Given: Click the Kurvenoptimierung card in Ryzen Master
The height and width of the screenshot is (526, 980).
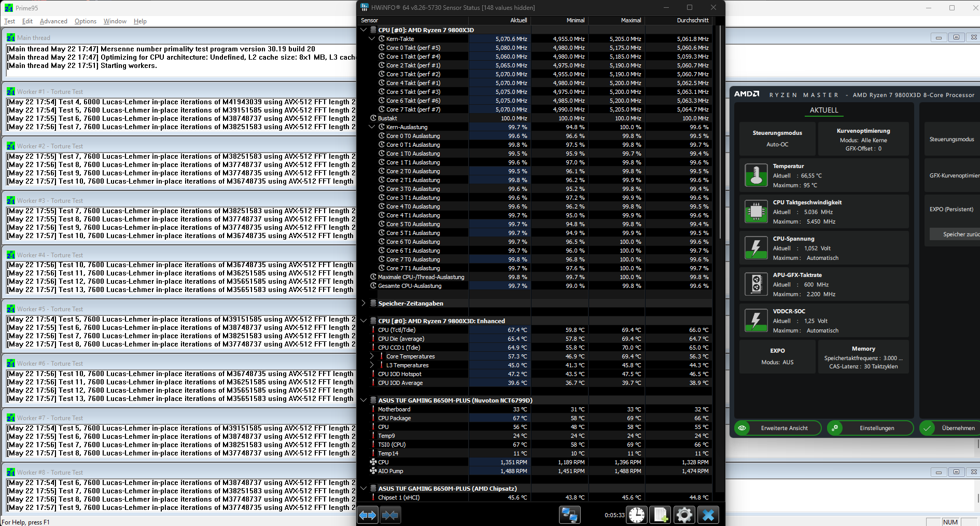Looking at the screenshot, I should point(863,139).
